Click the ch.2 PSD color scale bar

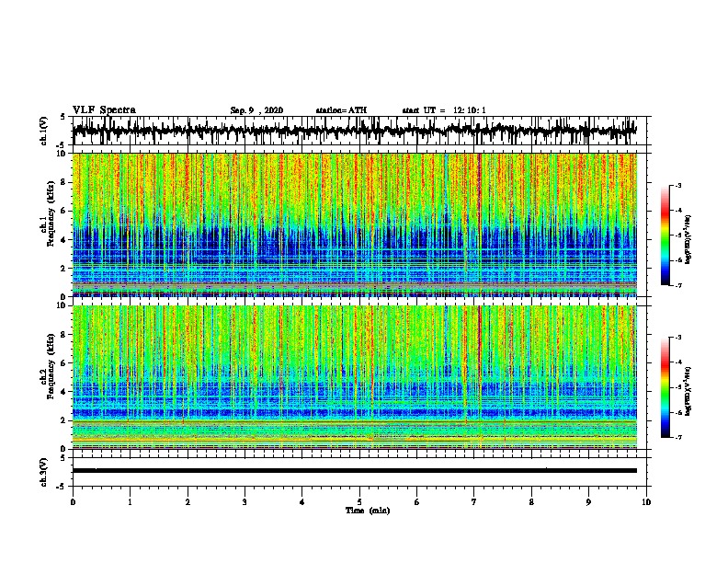pos(665,387)
